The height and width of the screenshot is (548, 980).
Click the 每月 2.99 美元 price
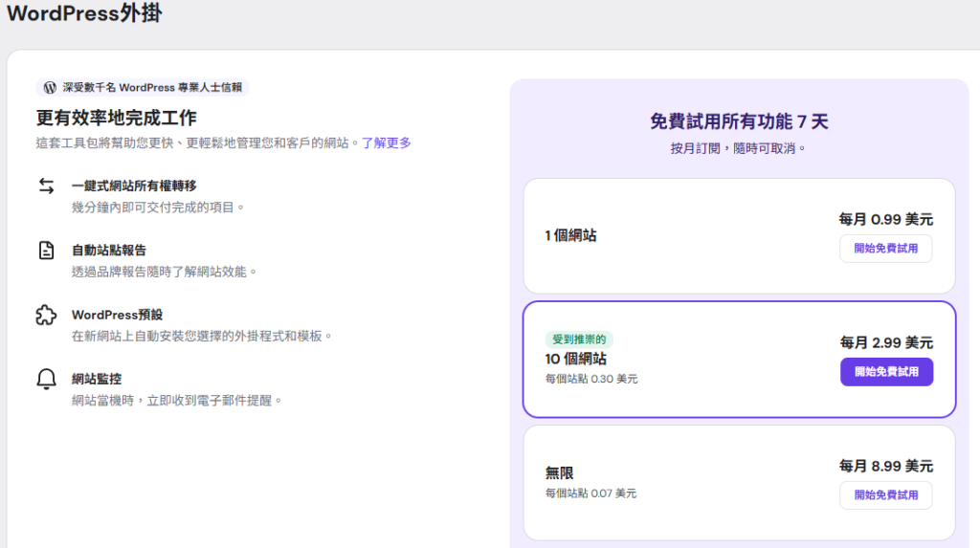click(x=886, y=342)
